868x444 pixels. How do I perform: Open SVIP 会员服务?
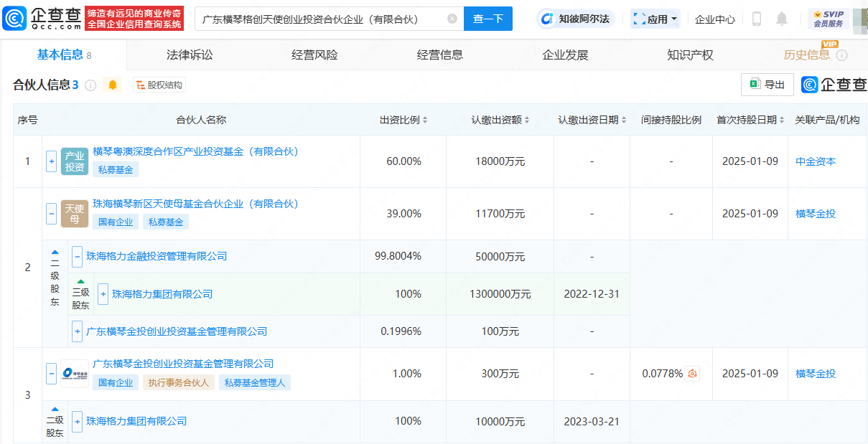pyautogui.click(x=828, y=19)
